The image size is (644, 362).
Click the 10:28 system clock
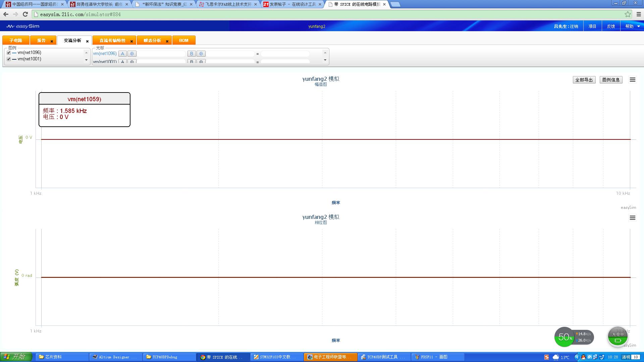click(x=613, y=357)
